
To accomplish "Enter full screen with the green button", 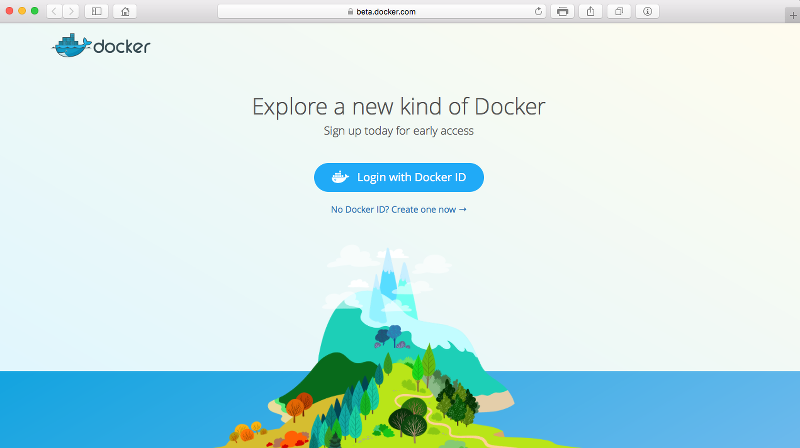I will coord(35,11).
